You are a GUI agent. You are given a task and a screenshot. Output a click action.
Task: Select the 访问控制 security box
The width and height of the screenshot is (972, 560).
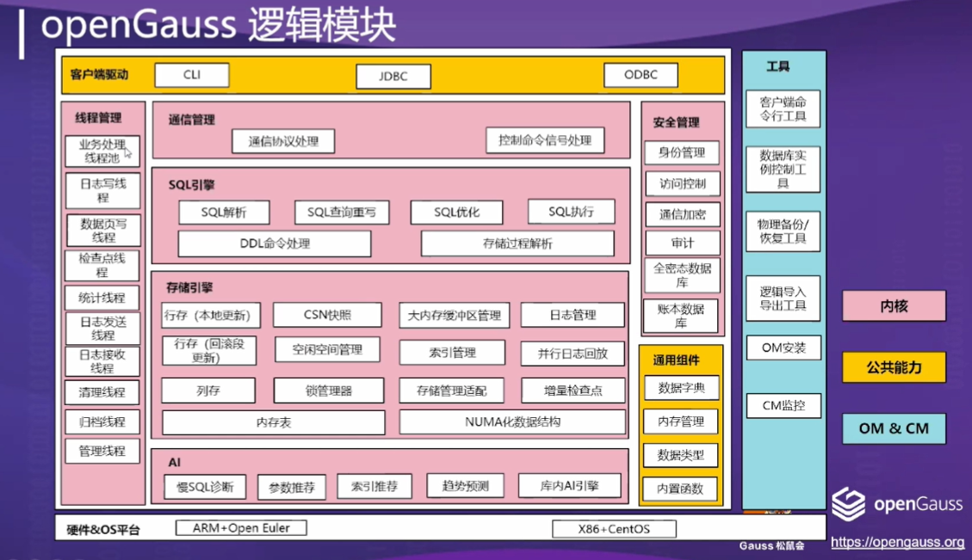point(683,183)
